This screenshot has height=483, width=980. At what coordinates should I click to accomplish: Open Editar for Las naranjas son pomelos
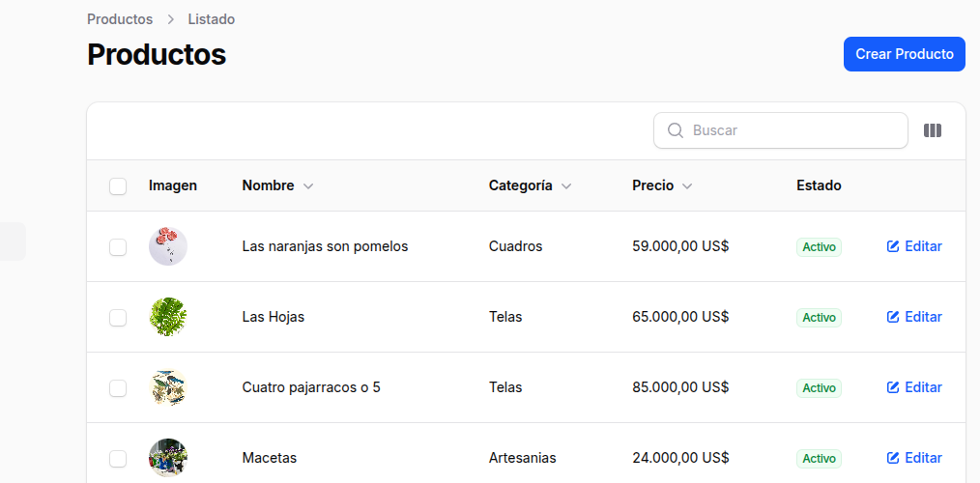[914, 246]
